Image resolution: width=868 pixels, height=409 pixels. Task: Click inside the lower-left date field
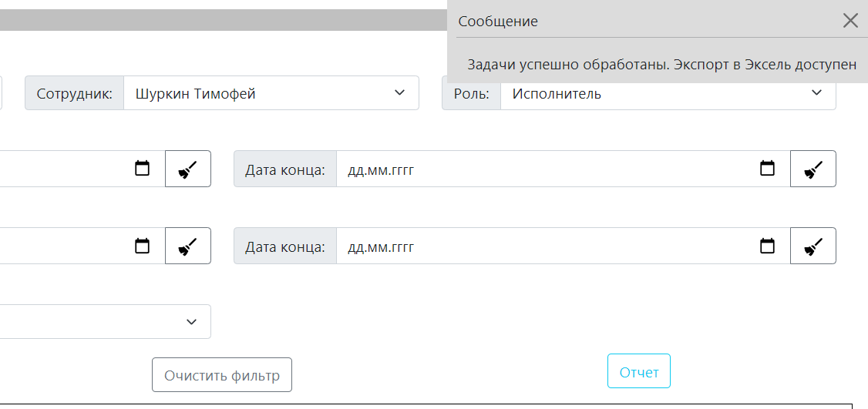click(x=62, y=246)
